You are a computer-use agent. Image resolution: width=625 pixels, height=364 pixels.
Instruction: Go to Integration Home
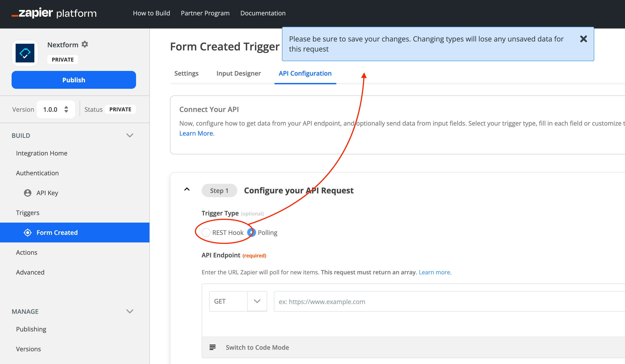[x=42, y=153]
